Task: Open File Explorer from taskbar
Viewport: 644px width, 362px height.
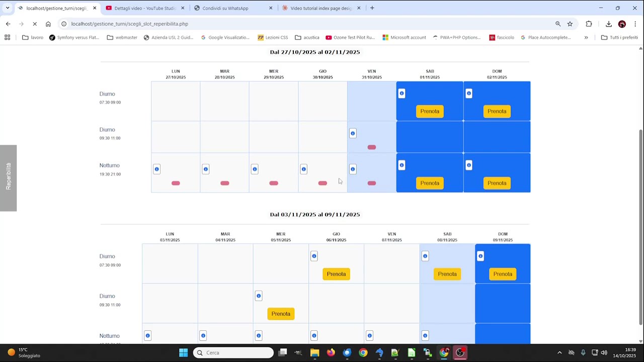Action: [x=314, y=352]
